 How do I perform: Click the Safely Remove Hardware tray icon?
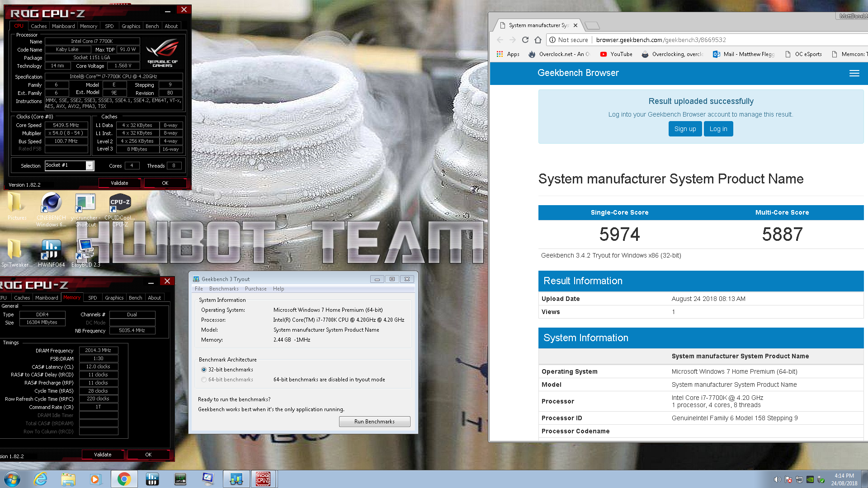pos(821,479)
